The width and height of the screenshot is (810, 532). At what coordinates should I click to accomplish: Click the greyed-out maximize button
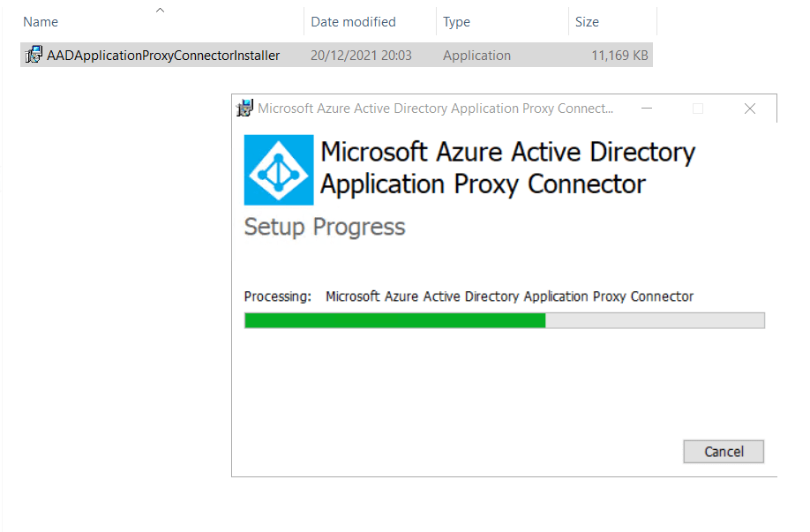coord(698,109)
